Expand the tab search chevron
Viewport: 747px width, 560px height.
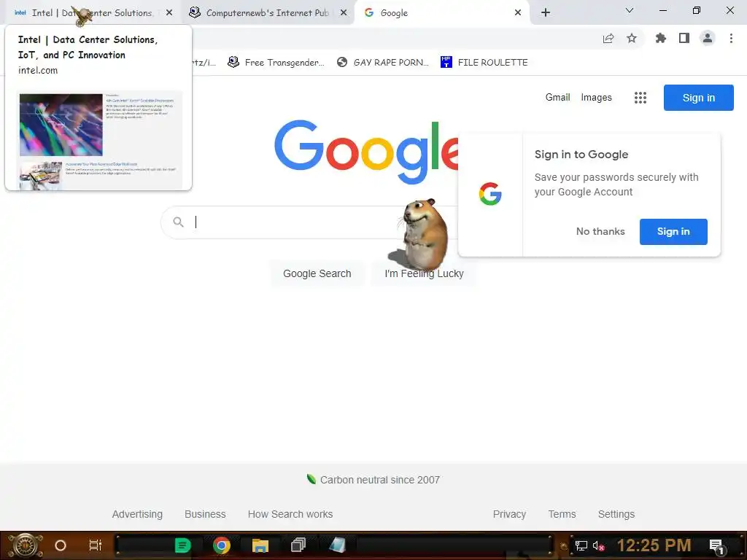click(x=630, y=10)
